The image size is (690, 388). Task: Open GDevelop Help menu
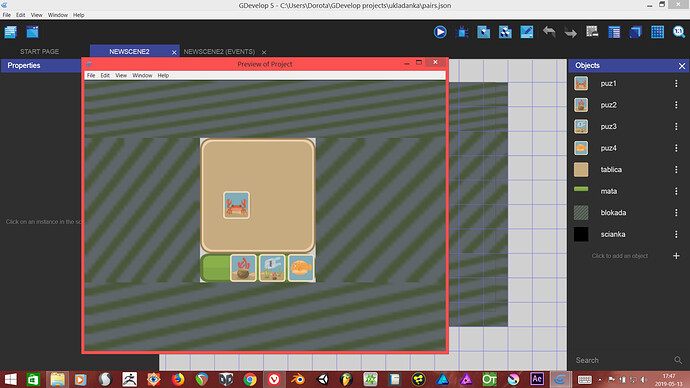[79, 15]
